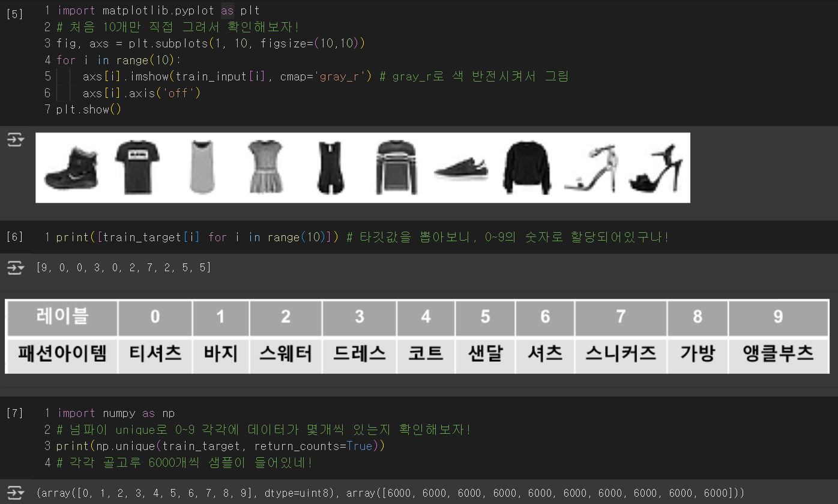
Task: Click the comment '처음 10개만 직접 그려서 확인해보자!'
Action: 178,27
